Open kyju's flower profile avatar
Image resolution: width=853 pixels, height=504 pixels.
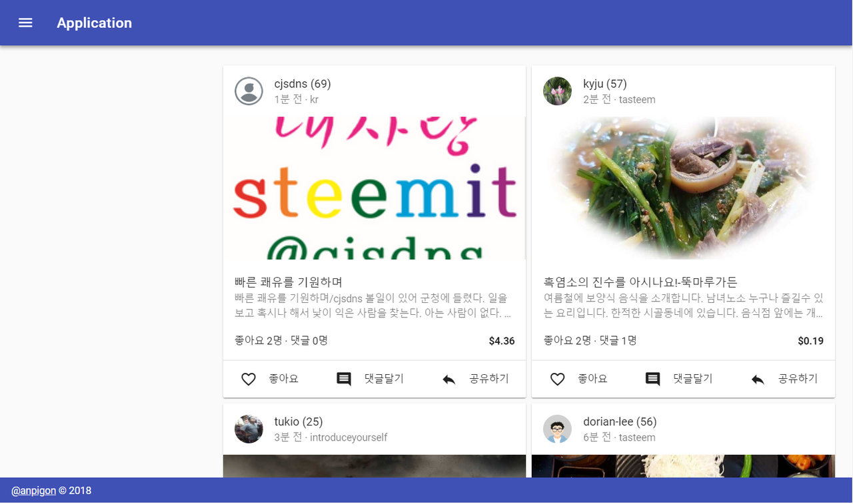[558, 91]
